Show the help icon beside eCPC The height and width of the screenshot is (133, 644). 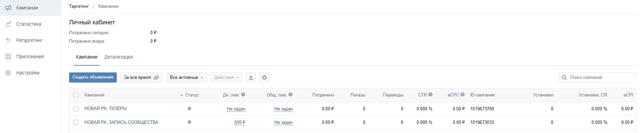pyautogui.click(x=463, y=95)
